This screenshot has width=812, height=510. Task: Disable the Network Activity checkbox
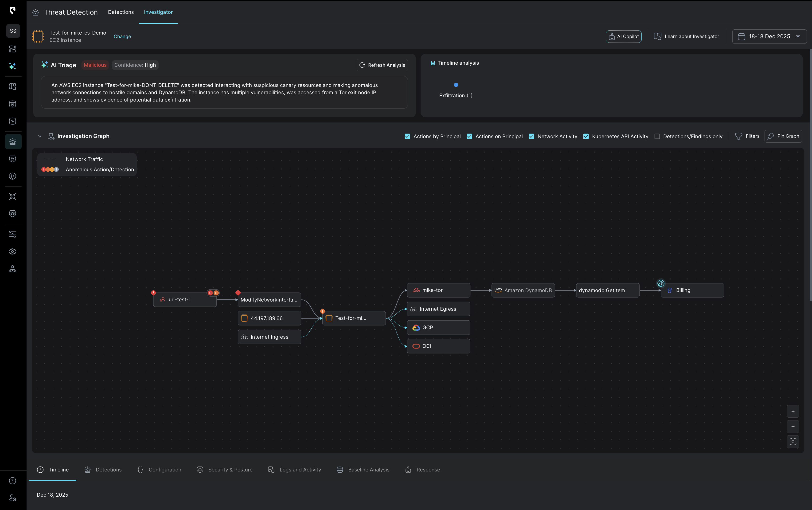(532, 136)
